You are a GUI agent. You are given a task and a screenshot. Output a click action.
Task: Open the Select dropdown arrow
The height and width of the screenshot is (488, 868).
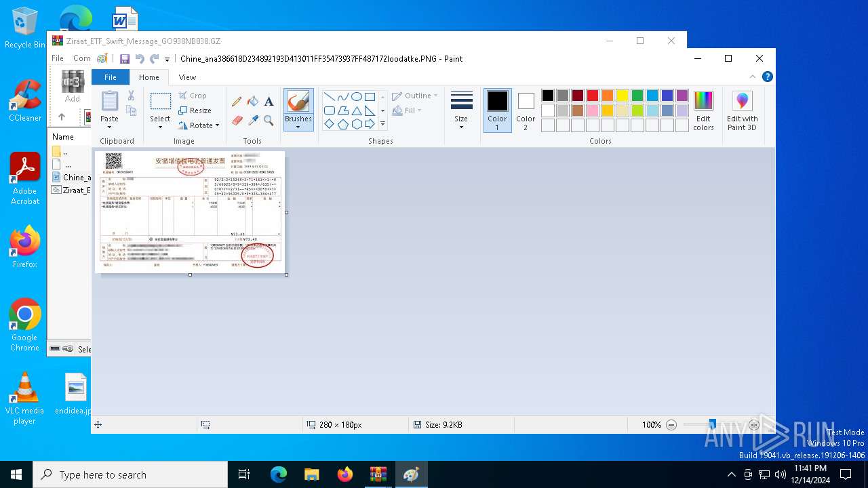point(161,127)
